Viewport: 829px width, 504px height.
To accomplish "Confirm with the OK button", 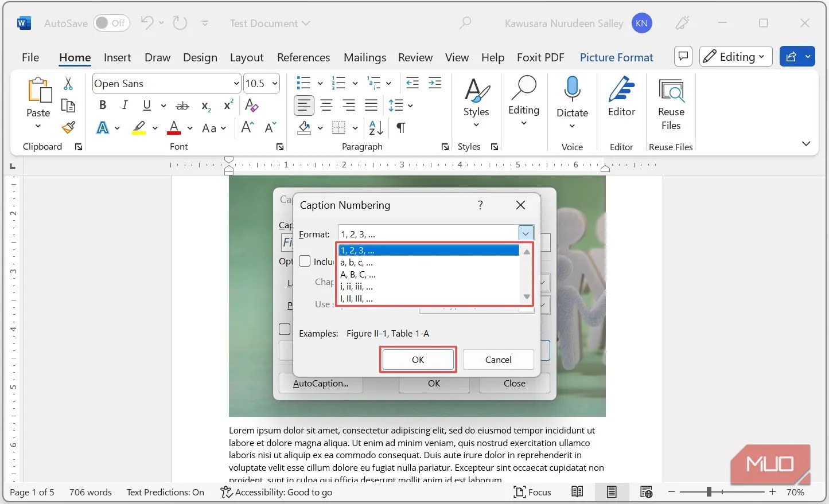I will tap(418, 360).
